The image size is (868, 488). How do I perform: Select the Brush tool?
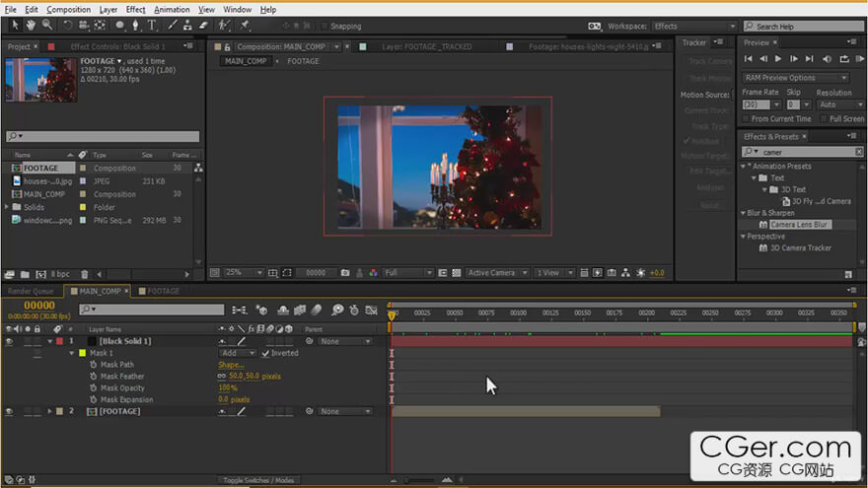click(x=173, y=26)
